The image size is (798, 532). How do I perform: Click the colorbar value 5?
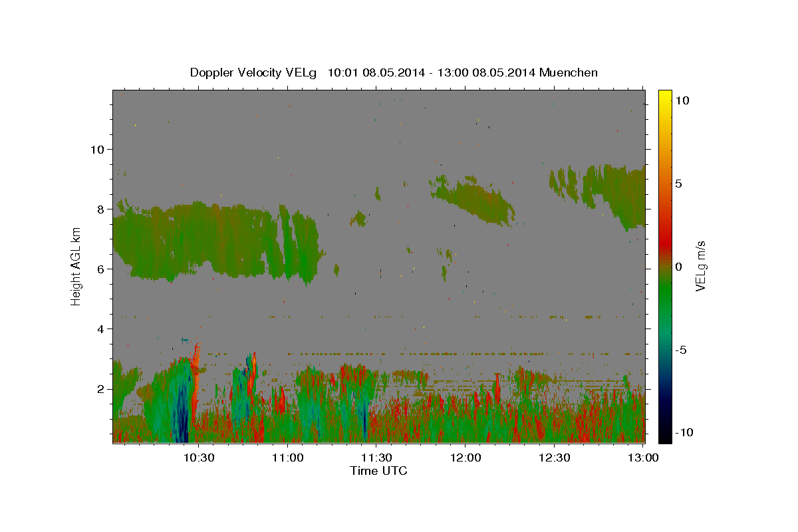tap(678, 184)
